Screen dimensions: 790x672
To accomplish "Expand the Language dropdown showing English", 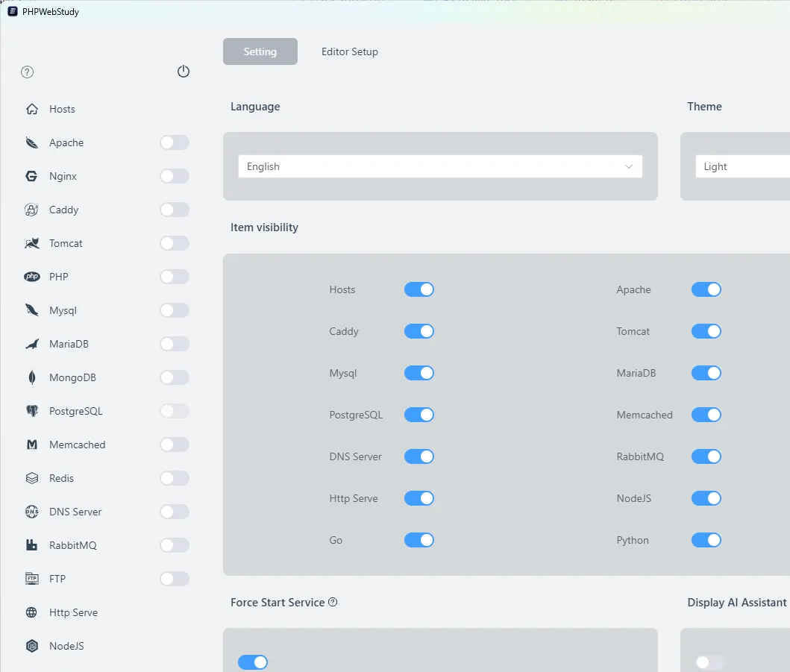I will pos(439,166).
